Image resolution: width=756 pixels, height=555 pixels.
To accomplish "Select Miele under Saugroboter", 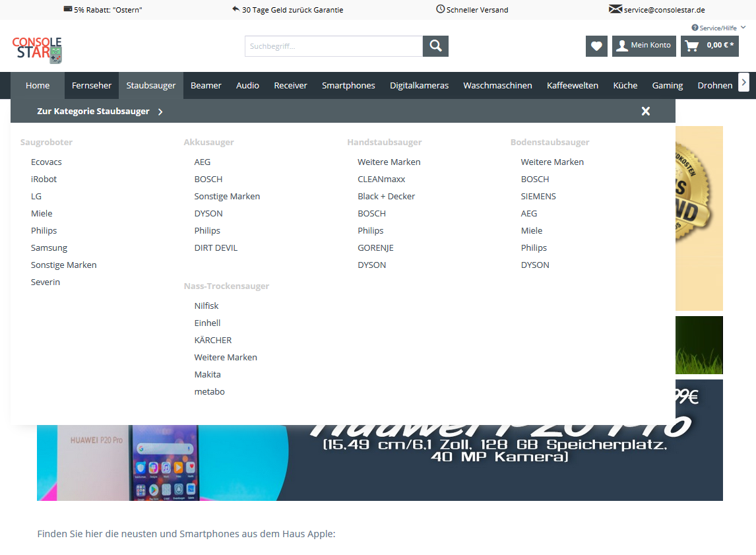I will click(42, 214).
